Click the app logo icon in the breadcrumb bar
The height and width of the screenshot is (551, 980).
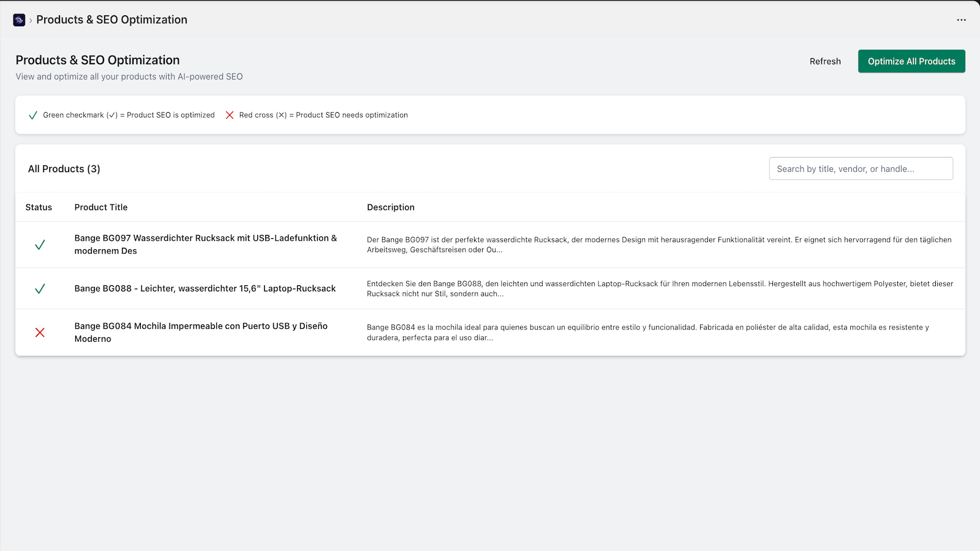(x=19, y=19)
